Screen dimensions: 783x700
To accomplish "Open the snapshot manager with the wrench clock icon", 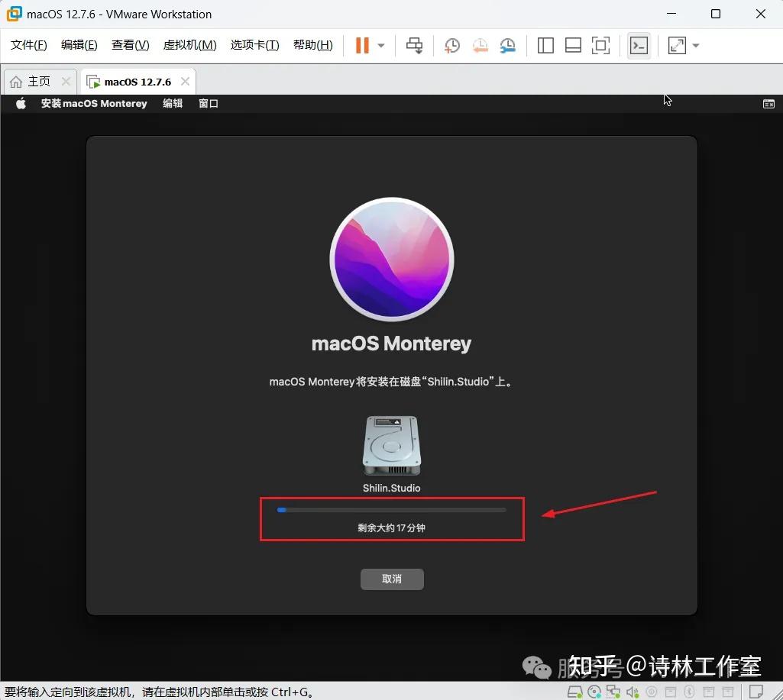I will point(507,45).
